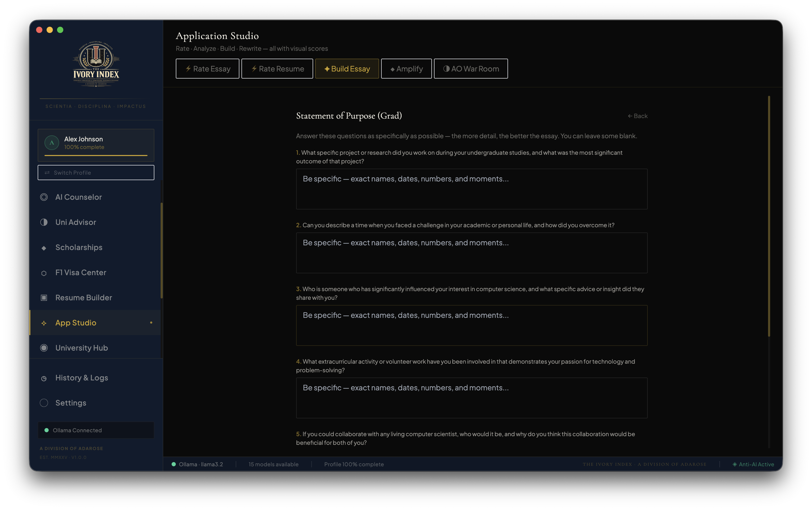The image size is (812, 510).
Task: Click the swap arrows icon in Switch Profile
Action: [x=47, y=173]
